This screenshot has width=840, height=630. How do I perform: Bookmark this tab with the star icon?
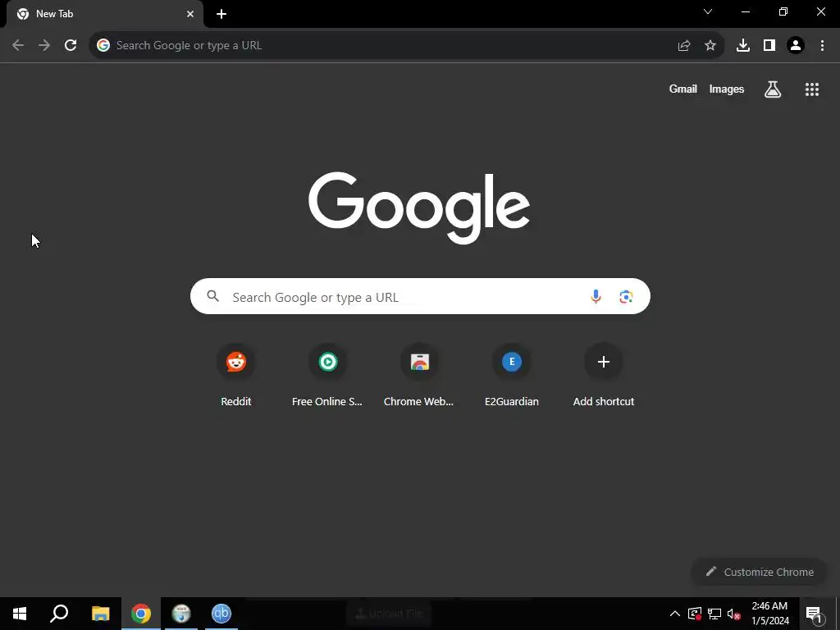[710, 46]
